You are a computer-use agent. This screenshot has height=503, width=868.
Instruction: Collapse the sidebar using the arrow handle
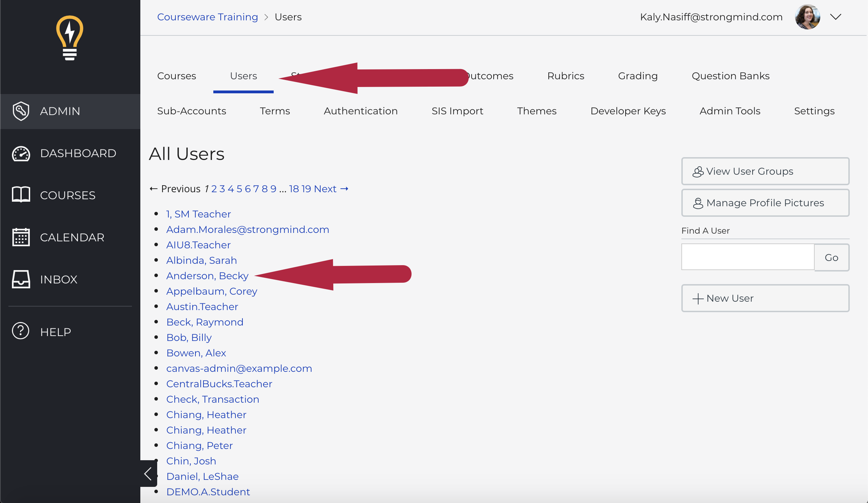[148, 474]
